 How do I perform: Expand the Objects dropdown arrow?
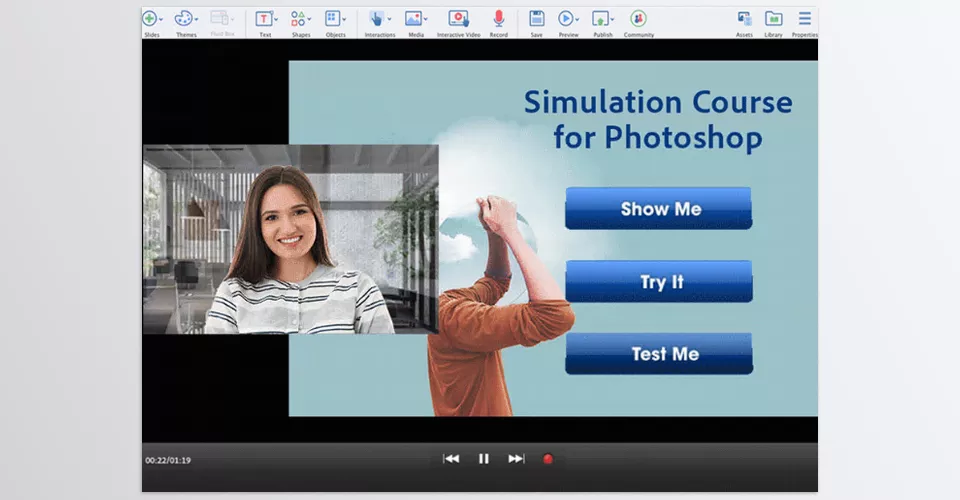coord(344,20)
